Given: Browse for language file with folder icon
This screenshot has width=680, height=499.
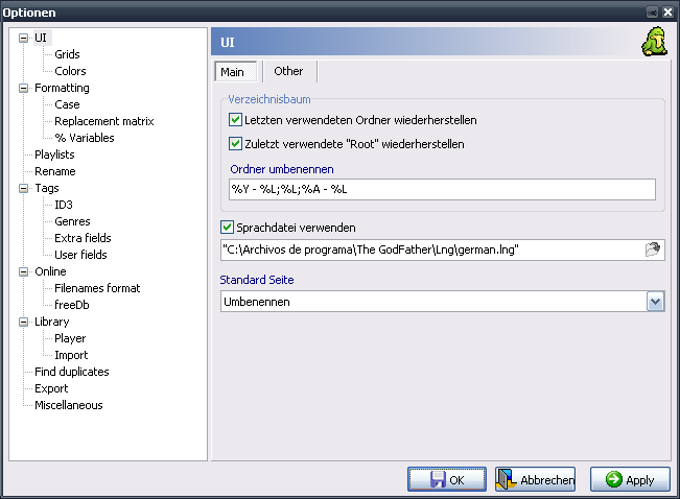Looking at the screenshot, I should click(x=653, y=249).
